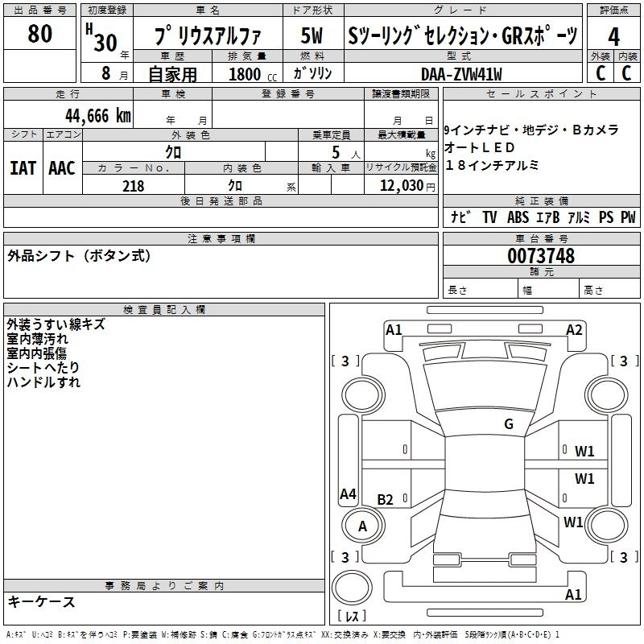The width and height of the screenshot is (644, 644).
Task: Click sales point 18インチアルミ
Action: tap(492, 165)
